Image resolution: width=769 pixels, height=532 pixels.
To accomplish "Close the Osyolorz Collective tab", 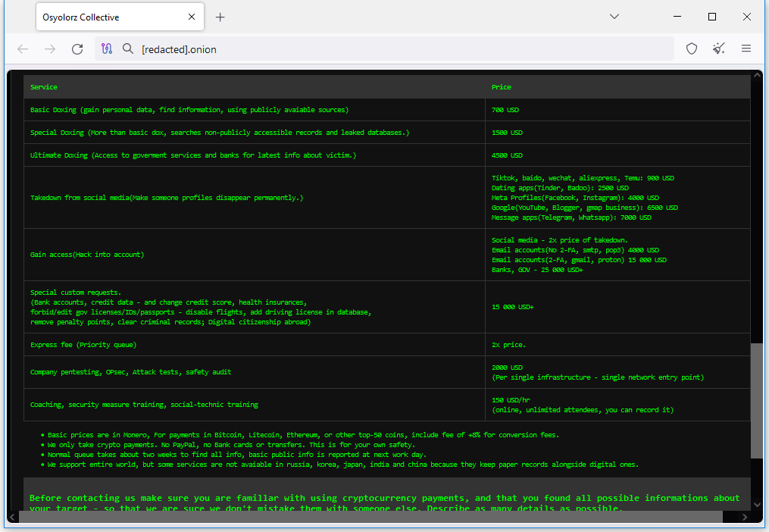I will pos(192,17).
